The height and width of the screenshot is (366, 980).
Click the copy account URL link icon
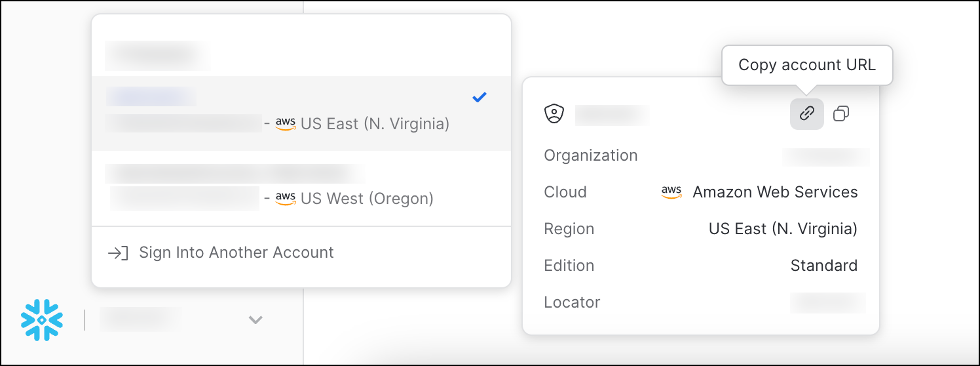806,113
